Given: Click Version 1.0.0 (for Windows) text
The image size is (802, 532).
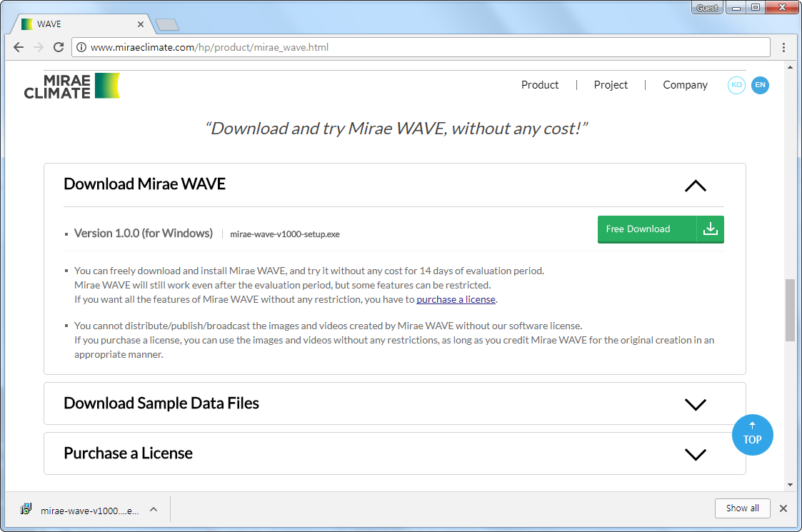Looking at the screenshot, I should point(144,234).
